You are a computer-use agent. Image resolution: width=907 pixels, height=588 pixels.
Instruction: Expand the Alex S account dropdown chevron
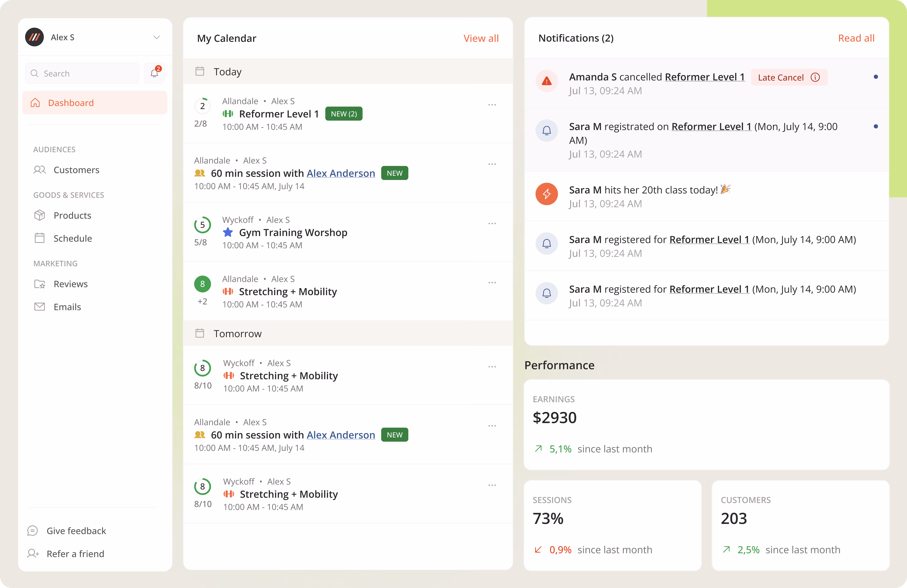click(x=156, y=37)
